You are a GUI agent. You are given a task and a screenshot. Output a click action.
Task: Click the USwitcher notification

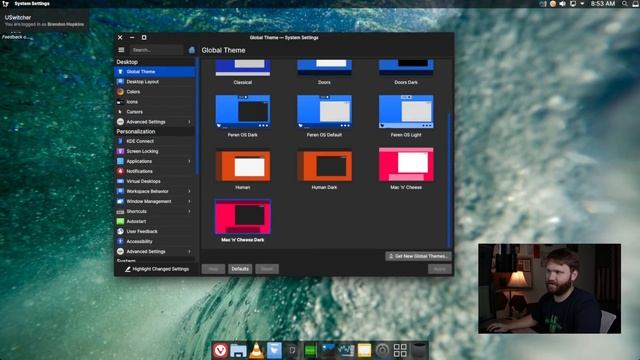[x=44, y=21]
